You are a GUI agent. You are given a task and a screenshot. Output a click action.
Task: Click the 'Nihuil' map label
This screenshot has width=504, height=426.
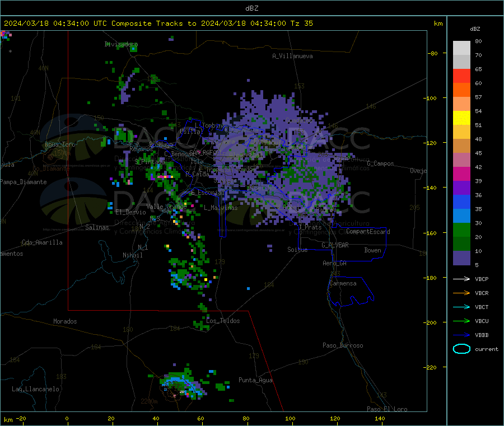[132, 255]
